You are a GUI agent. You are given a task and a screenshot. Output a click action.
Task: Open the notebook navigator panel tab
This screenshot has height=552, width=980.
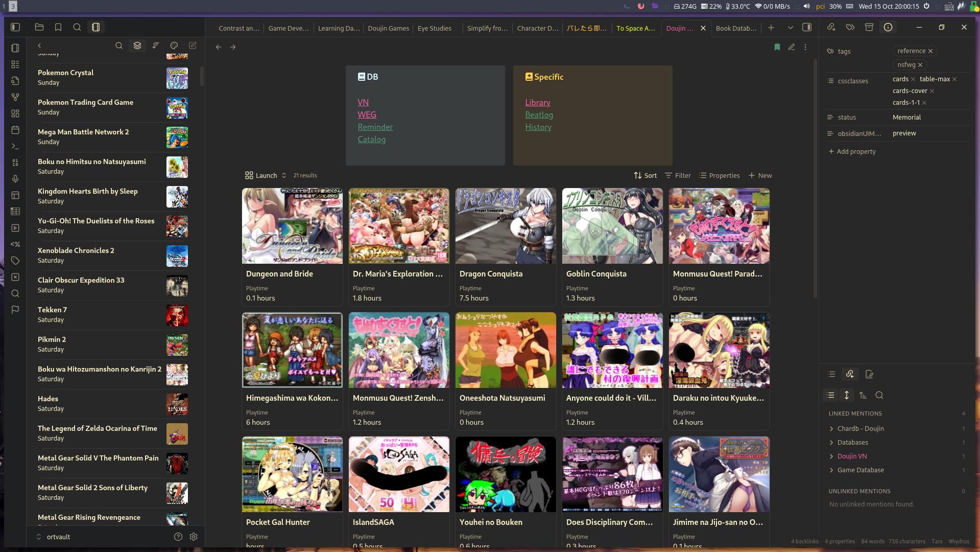(x=95, y=27)
